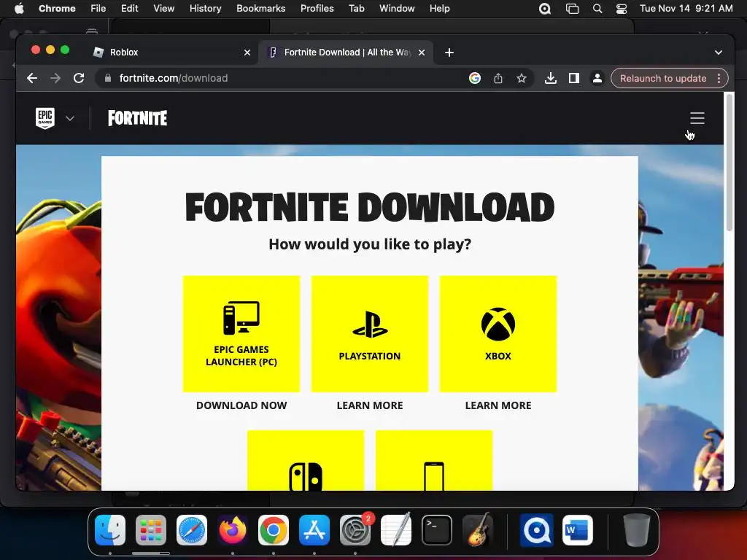747x560 pixels.
Task: Open the Chrome profile icon
Action: pos(597,78)
